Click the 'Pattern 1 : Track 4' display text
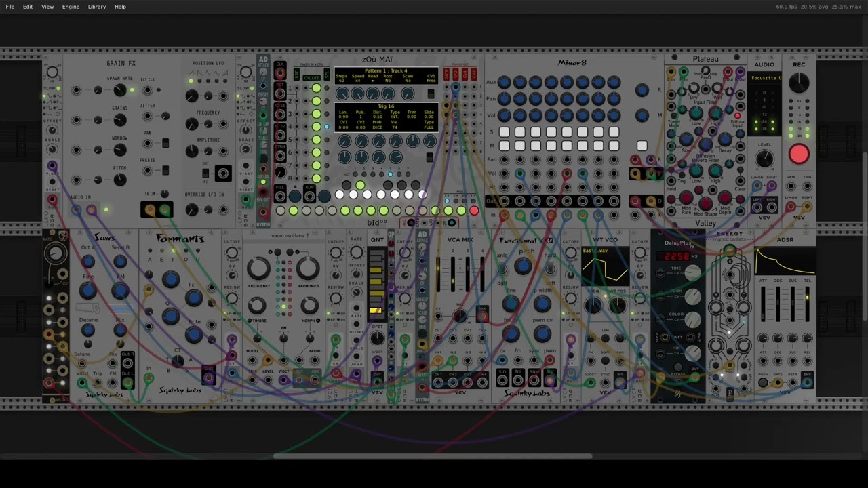868x488 pixels. pos(386,71)
